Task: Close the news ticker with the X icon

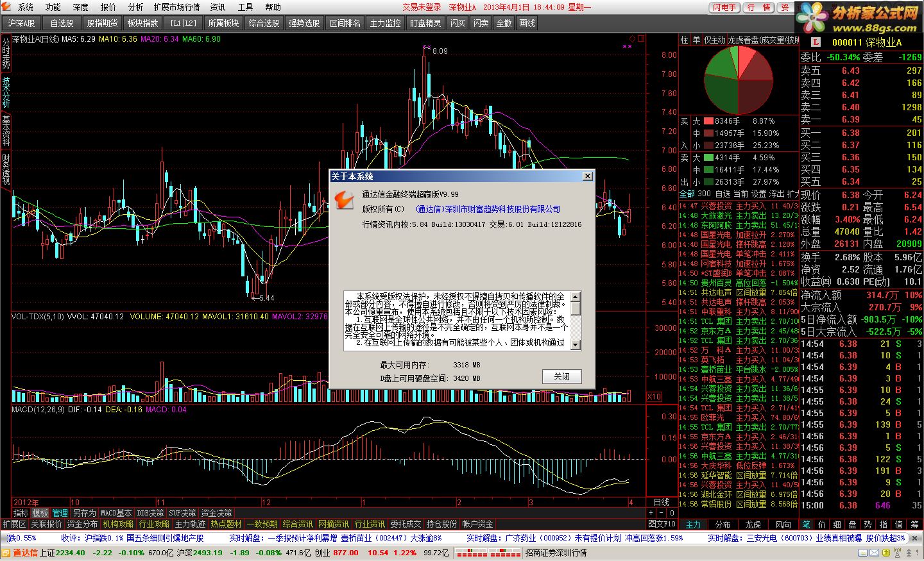Action: pos(914,537)
